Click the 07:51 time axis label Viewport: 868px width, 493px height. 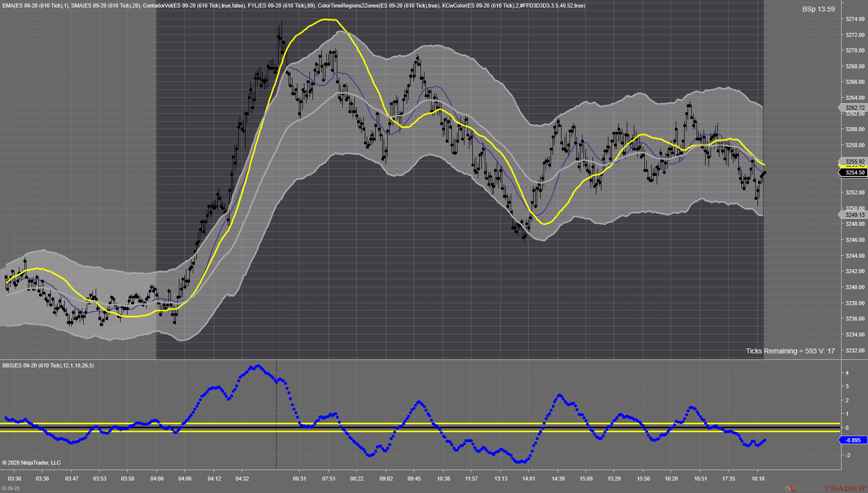[x=329, y=479]
